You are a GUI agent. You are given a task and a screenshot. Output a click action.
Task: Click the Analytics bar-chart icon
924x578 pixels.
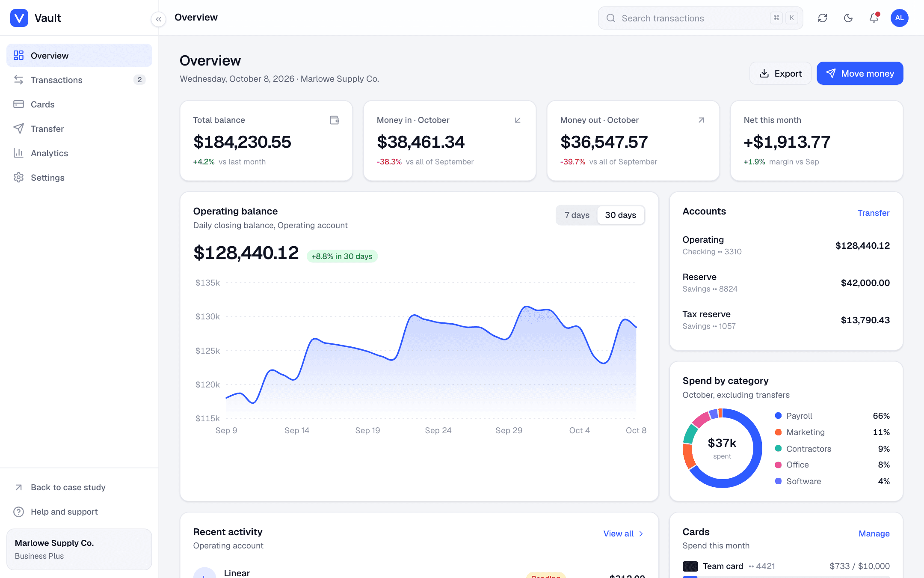(18, 153)
